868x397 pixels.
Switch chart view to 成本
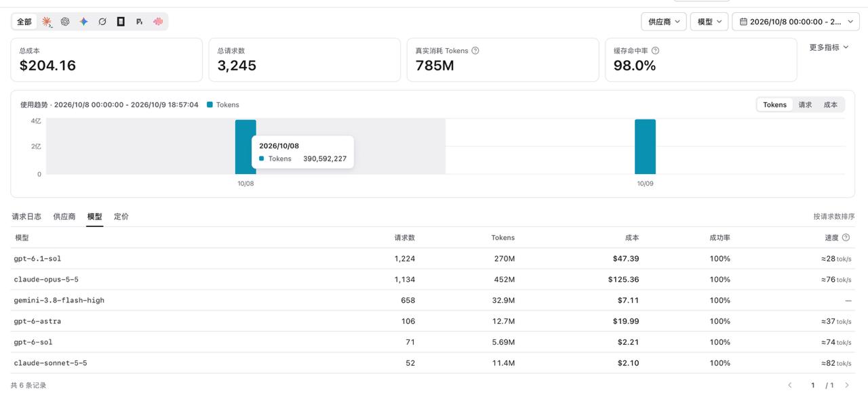[x=831, y=105]
